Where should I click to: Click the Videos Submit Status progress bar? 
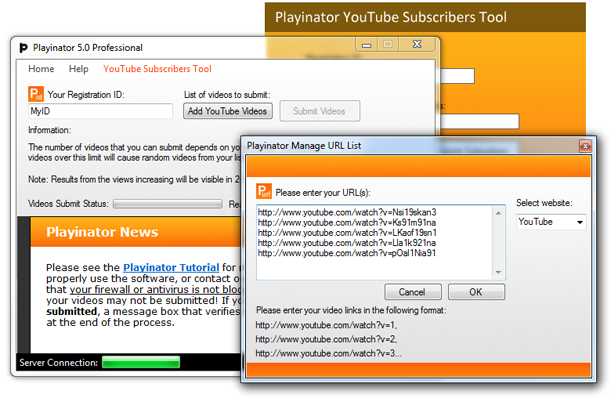point(168,204)
